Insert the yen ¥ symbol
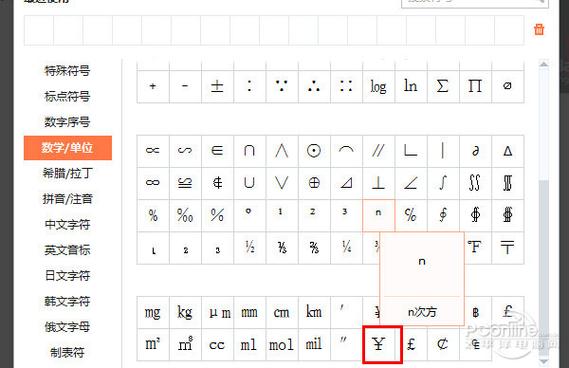Screen dimensions: 569x368 click(x=378, y=344)
